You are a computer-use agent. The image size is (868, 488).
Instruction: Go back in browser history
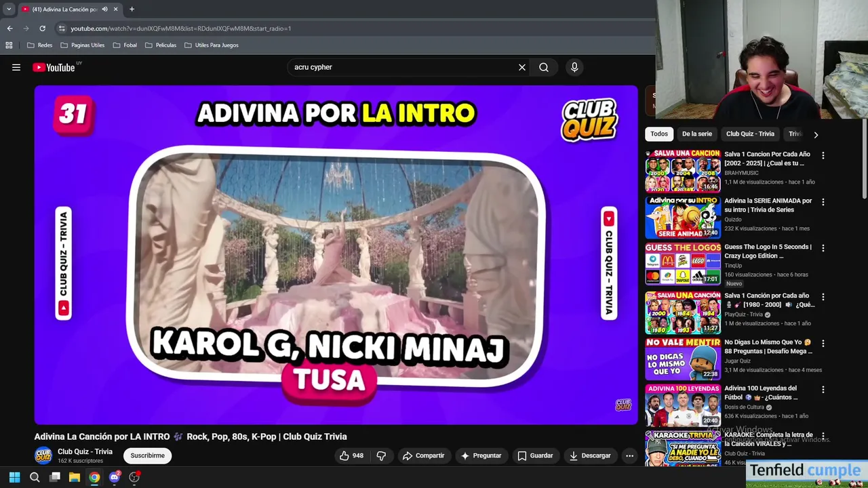coord(9,28)
